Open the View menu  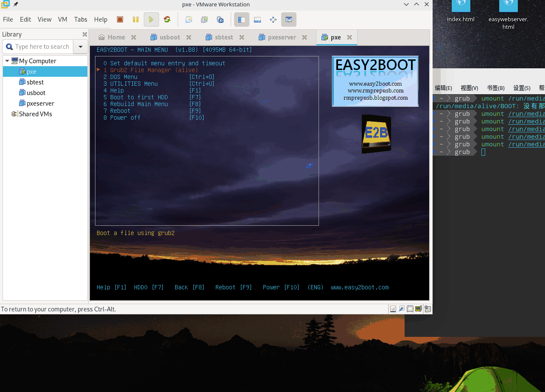coord(45,20)
